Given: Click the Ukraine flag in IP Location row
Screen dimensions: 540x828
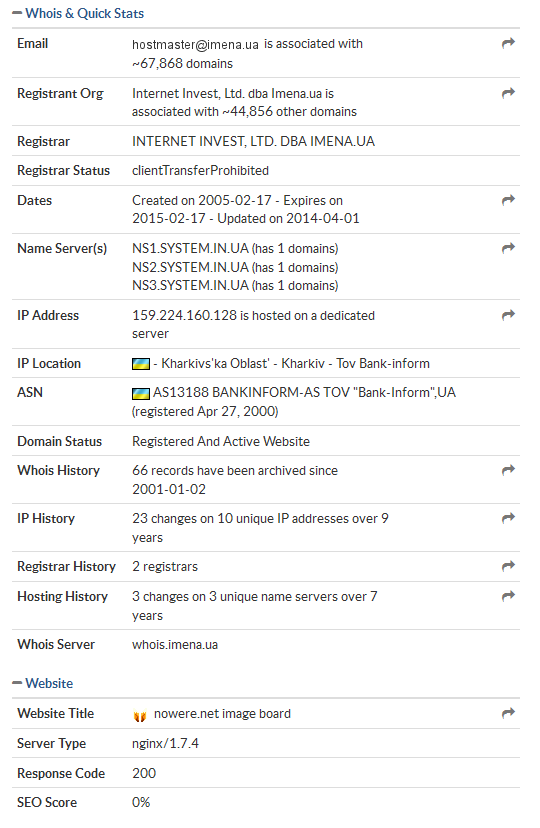Looking at the screenshot, I should tap(140, 364).
